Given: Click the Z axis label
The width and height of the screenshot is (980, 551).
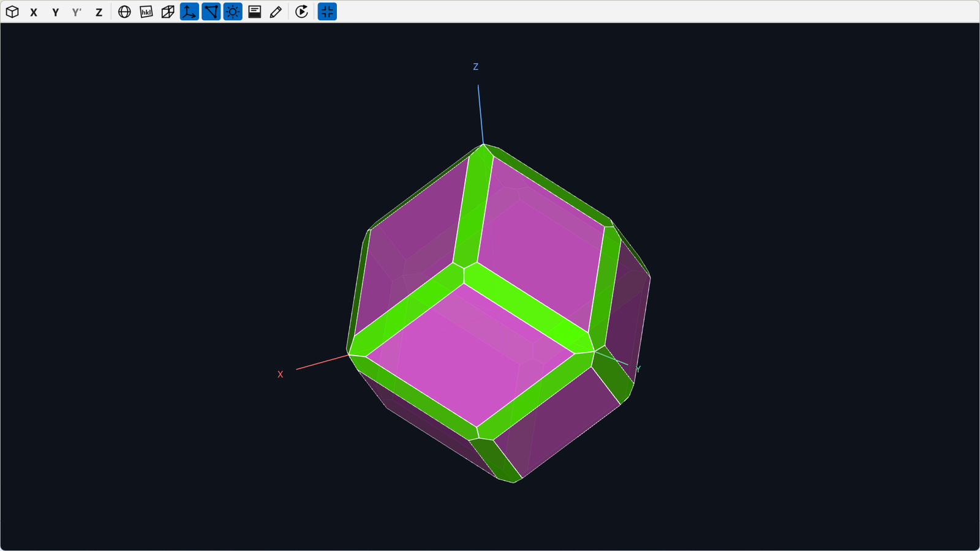Looking at the screenshot, I should (x=475, y=67).
